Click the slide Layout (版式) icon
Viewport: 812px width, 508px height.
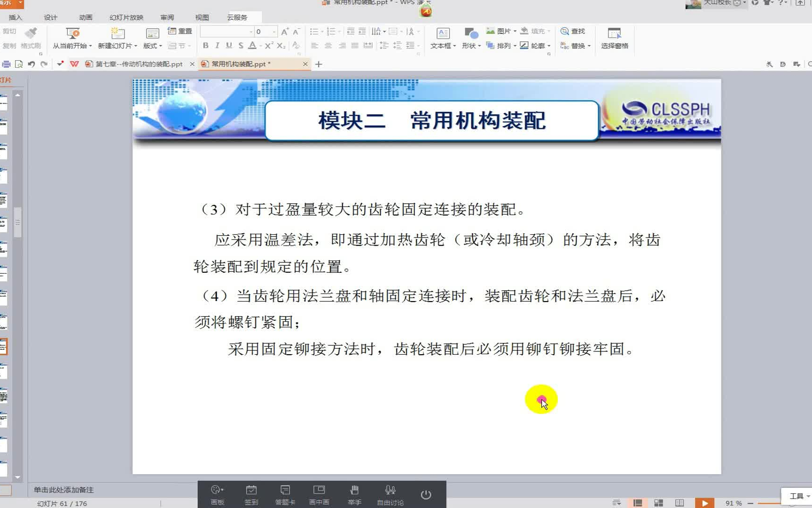(x=152, y=33)
